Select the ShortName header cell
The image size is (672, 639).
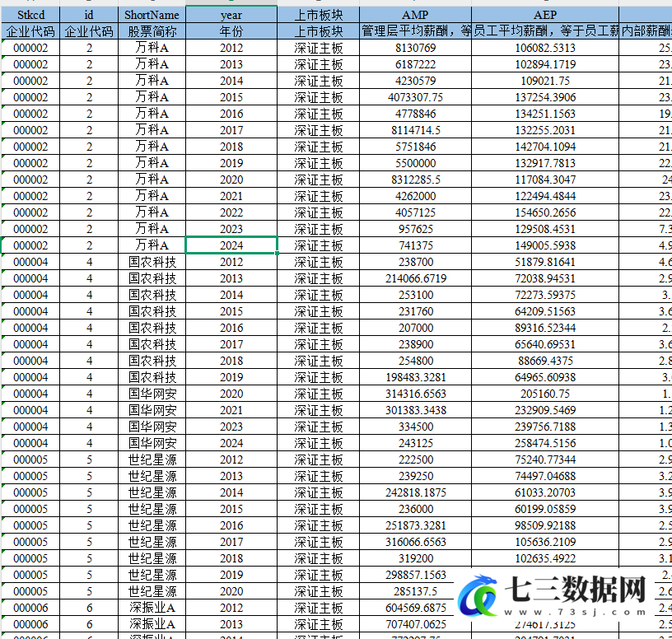(x=152, y=15)
